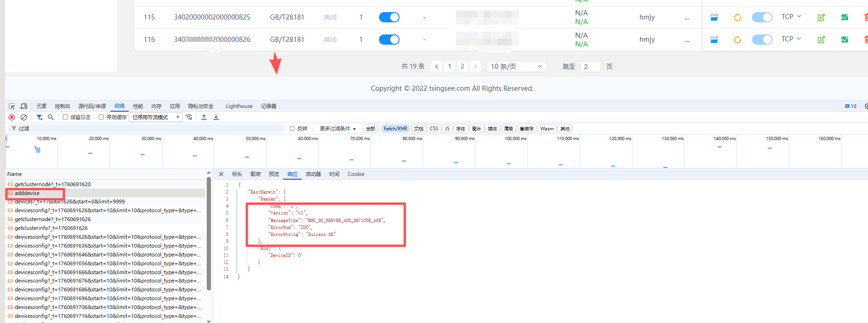The height and width of the screenshot is (323, 868).
Task: Stop recording network log
Action: [12, 117]
